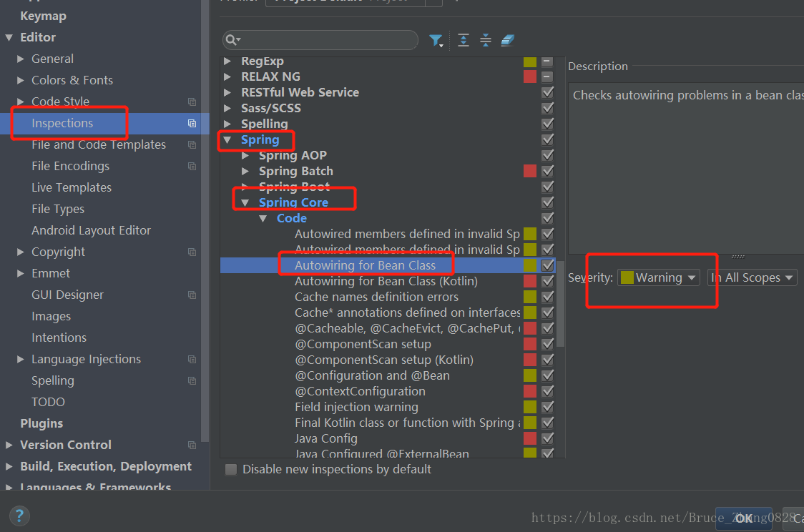804x532 pixels.
Task: Expand the General settings node
Action: point(21,59)
